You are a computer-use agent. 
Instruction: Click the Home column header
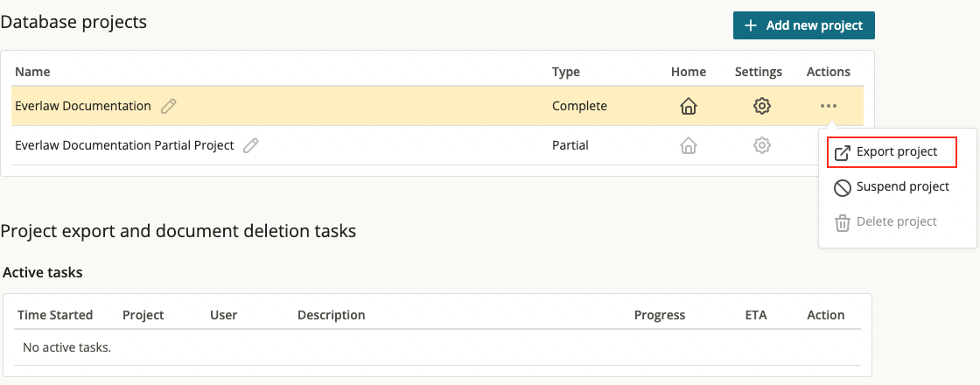(x=689, y=72)
